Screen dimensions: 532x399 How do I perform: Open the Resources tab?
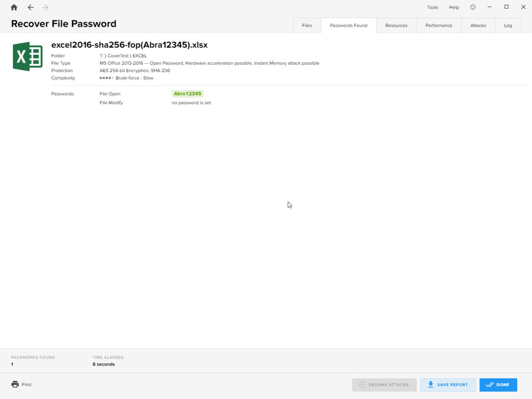point(396,25)
